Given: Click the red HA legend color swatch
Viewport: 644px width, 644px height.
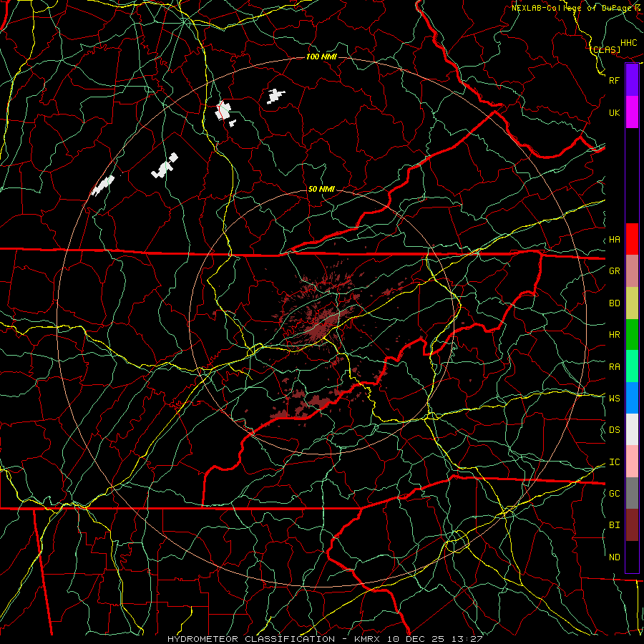Looking at the screenshot, I should click(x=632, y=239).
